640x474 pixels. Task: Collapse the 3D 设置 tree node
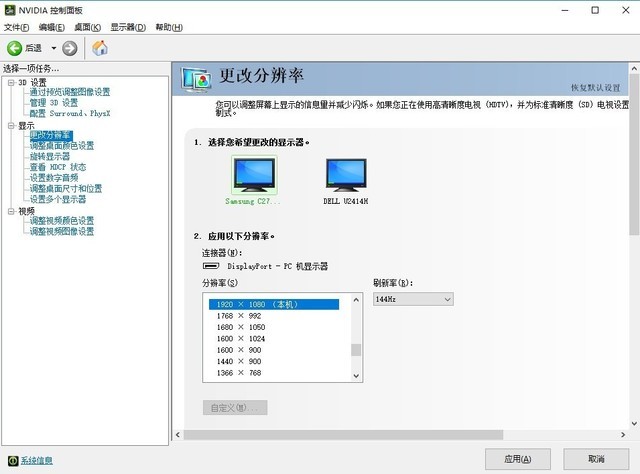pyautogui.click(x=11, y=82)
